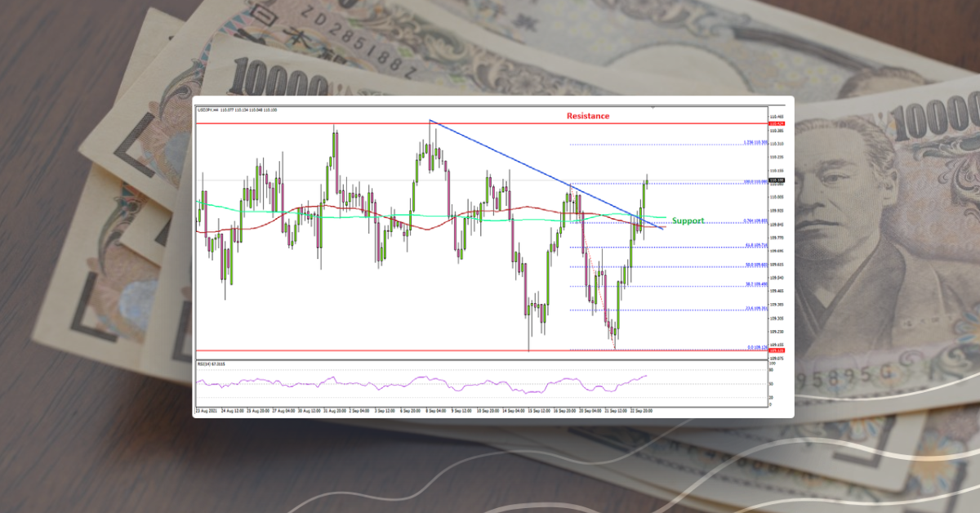Click the 38.2 Fibonacci retracement line
This screenshot has height=513, width=980.
[x=694, y=285]
